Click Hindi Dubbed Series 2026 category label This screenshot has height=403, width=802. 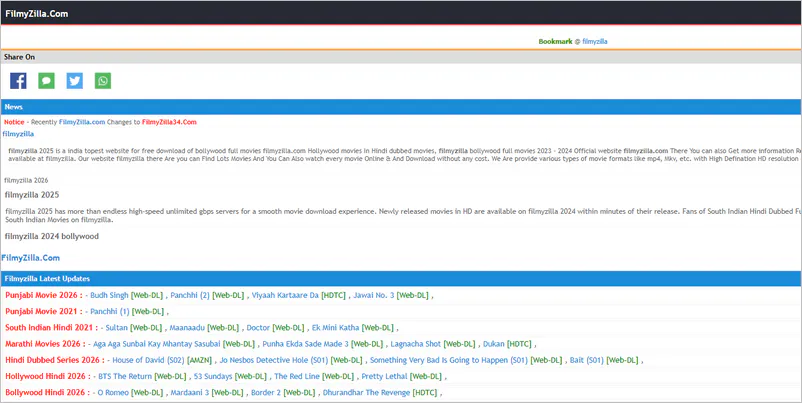point(55,361)
